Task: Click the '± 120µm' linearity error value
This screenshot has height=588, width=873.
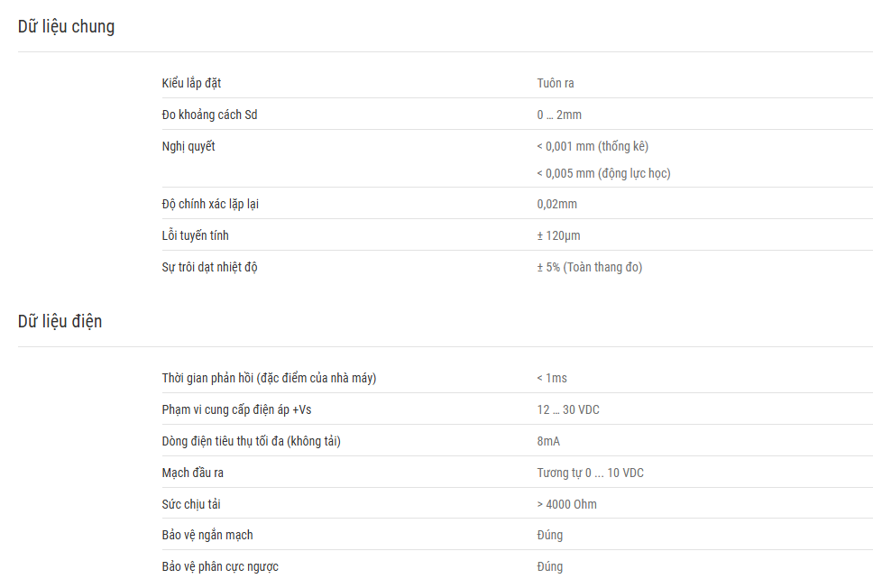Action: point(558,235)
